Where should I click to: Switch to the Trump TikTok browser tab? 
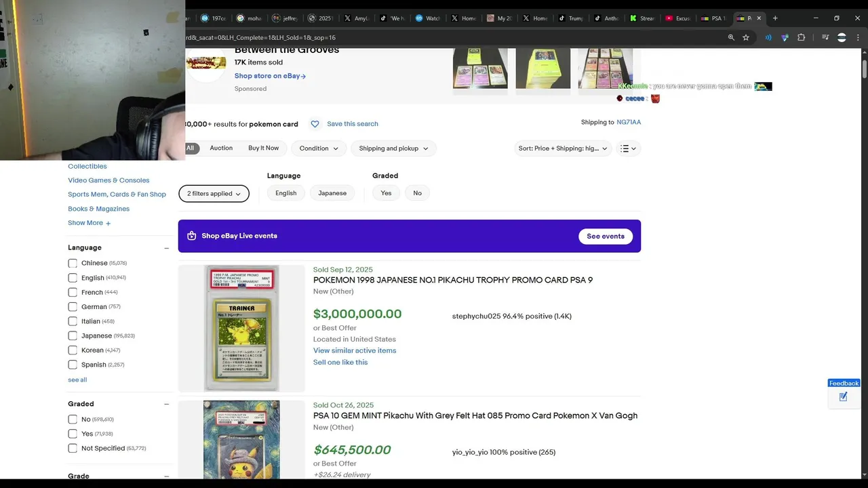click(570, 18)
